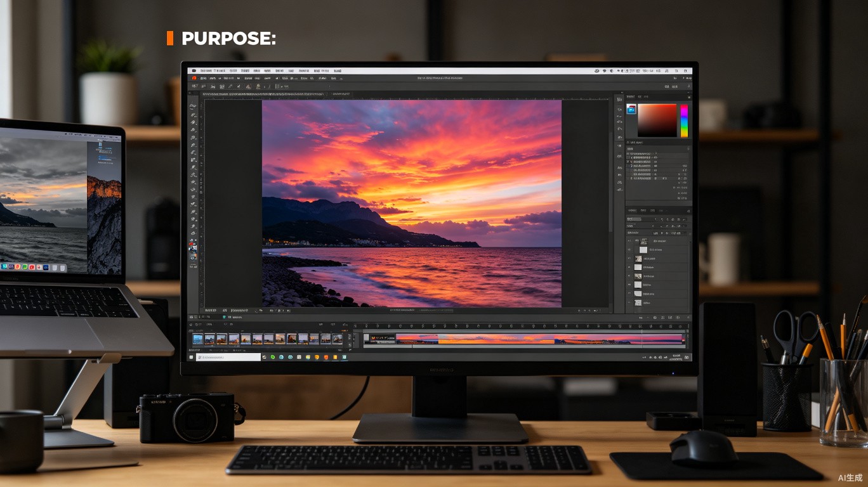Click the Windows taskbar search box

(228, 357)
